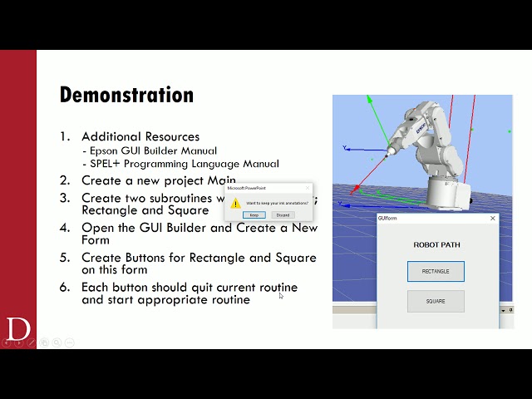Open the pen and pointer tools icon
This screenshot has height=399, width=532.
[x=32, y=342]
